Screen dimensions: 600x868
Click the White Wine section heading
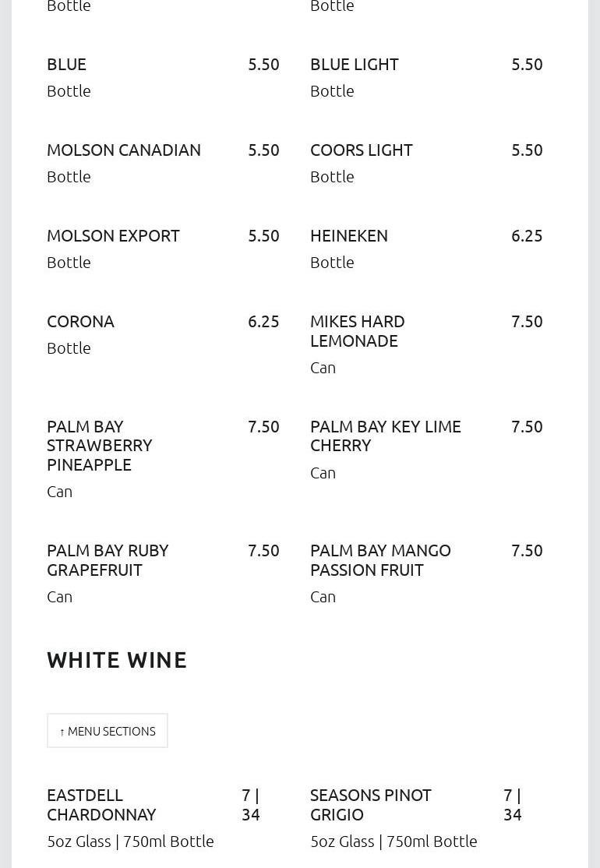pos(117,660)
